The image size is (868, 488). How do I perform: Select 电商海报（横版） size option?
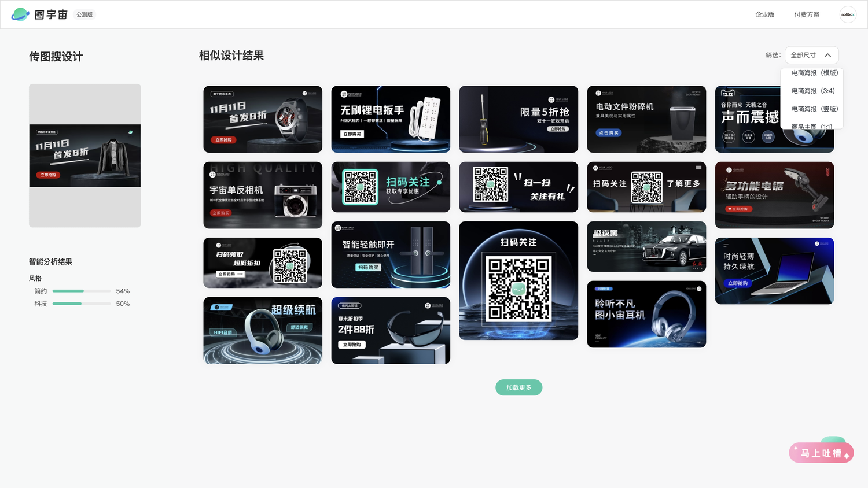click(814, 73)
